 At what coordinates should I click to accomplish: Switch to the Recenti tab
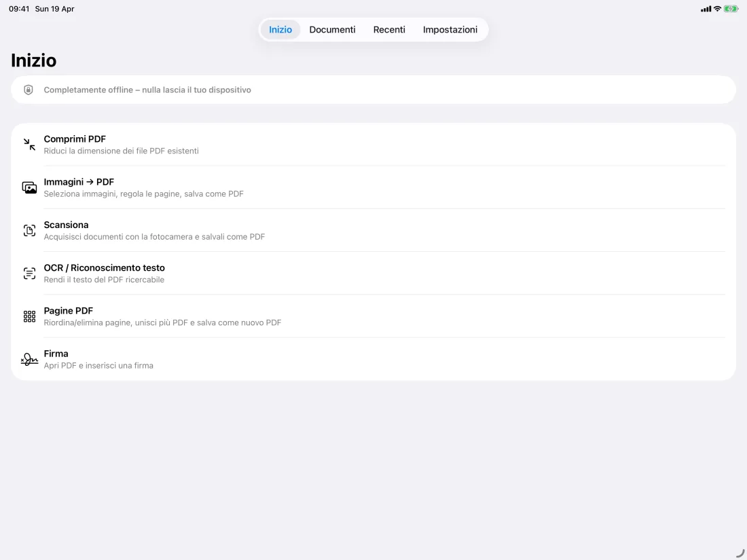pos(389,29)
